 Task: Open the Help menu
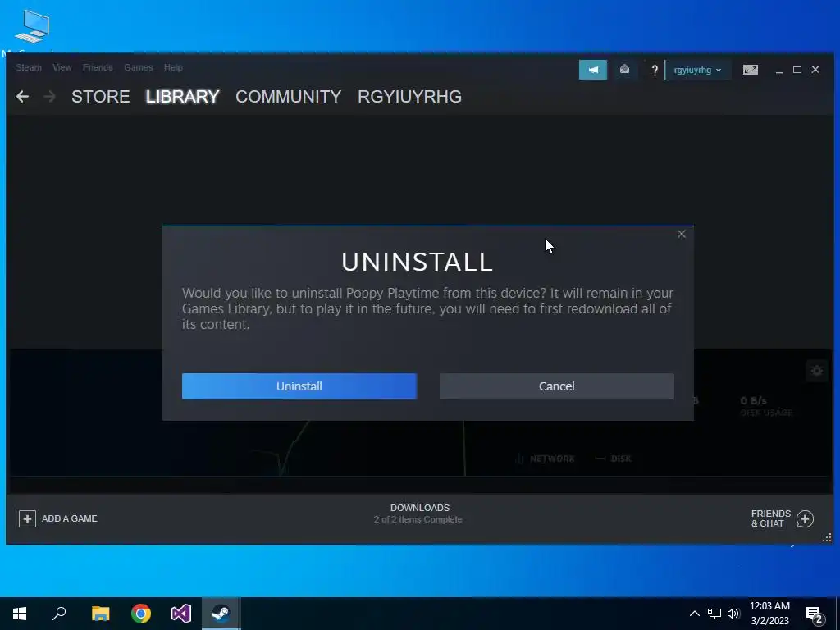pos(173,67)
